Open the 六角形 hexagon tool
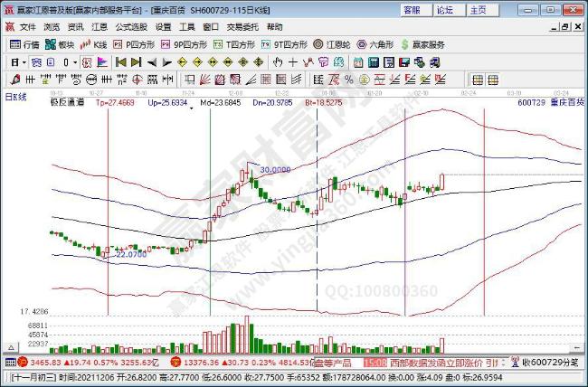This screenshot has width=588, height=387. coord(375,44)
